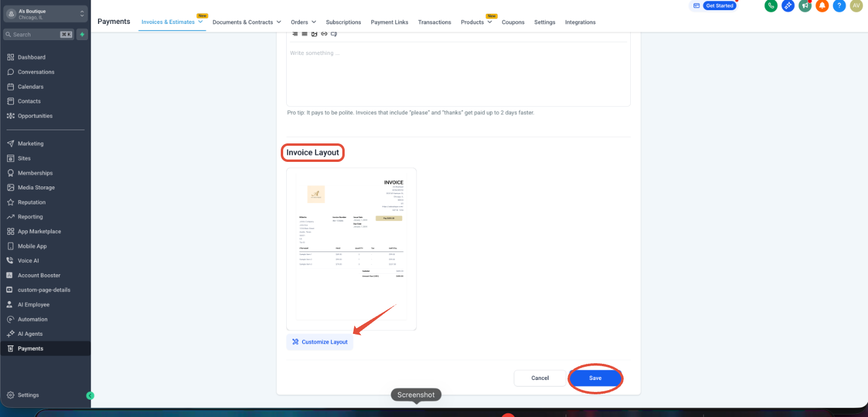Click the Media Storage image icon
The height and width of the screenshot is (417, 868).
coord(11,188)
